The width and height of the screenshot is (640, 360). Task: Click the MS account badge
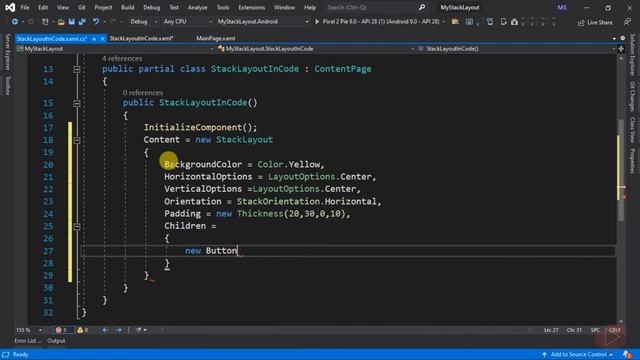(x=562, y=7)
